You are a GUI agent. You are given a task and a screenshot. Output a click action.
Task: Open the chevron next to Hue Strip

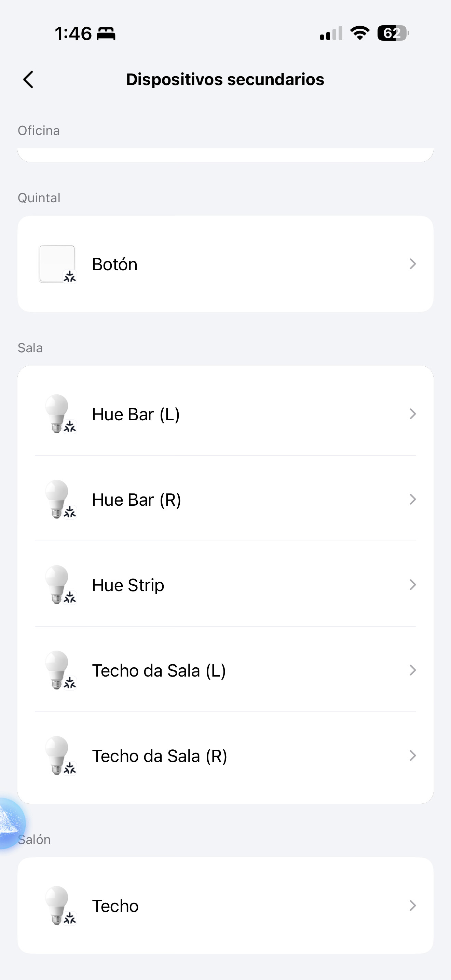[x=413, y=585]
